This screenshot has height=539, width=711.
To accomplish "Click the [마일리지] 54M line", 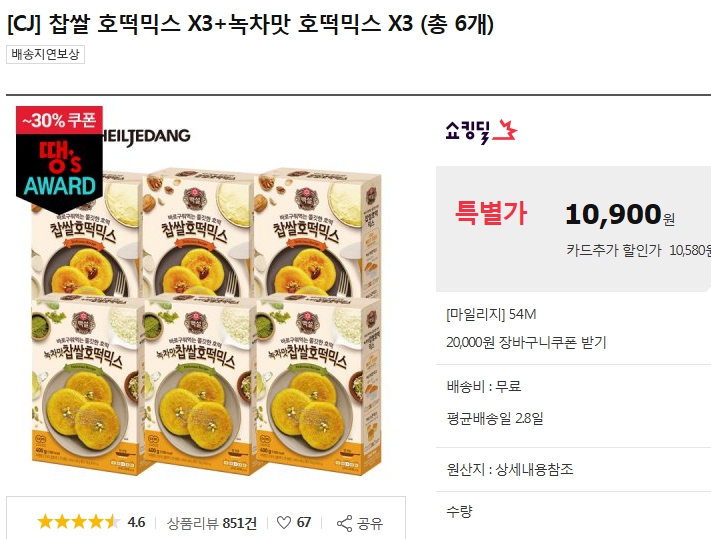I will point(491,314).
